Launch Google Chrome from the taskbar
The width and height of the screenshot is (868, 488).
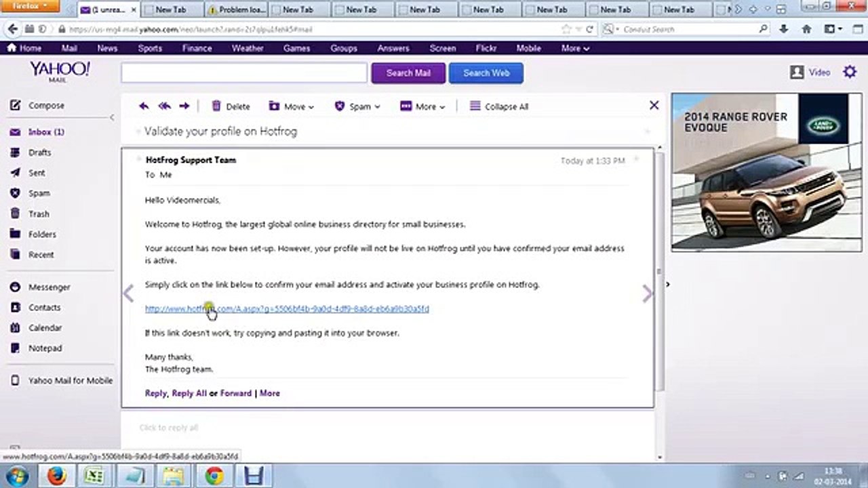[x=214, y=476]
